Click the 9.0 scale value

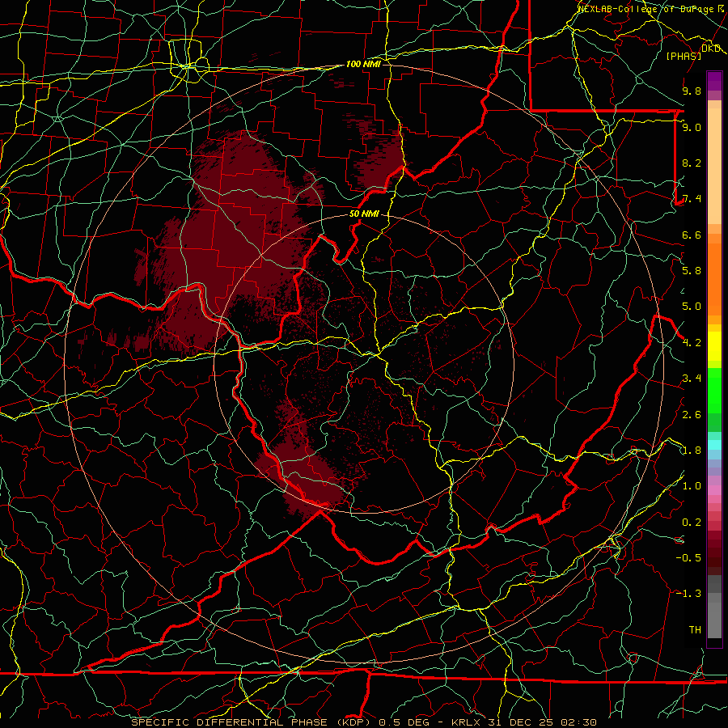692,127
